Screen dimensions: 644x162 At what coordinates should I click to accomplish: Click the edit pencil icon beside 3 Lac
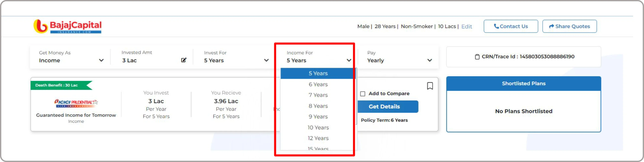pos(184,60)
